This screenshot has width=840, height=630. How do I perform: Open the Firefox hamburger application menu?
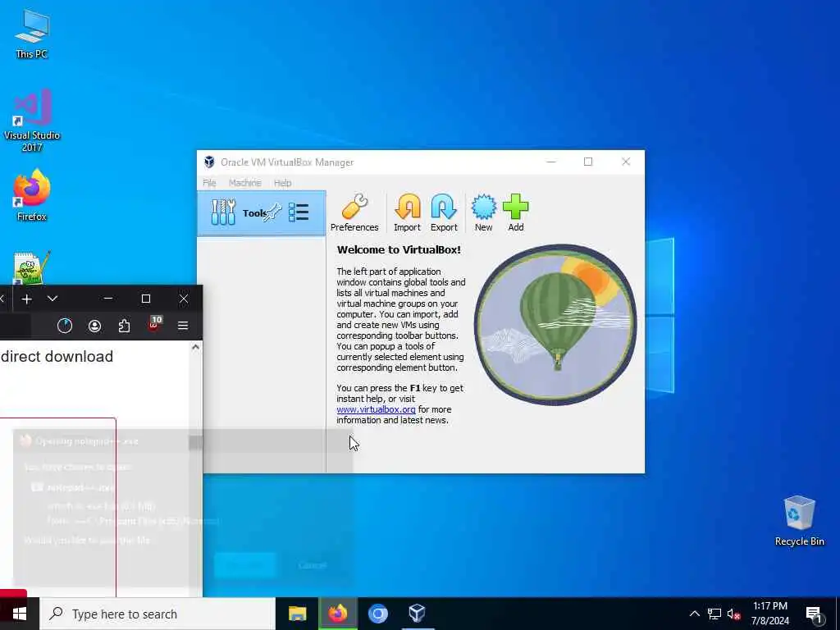[x=183, y=326]
